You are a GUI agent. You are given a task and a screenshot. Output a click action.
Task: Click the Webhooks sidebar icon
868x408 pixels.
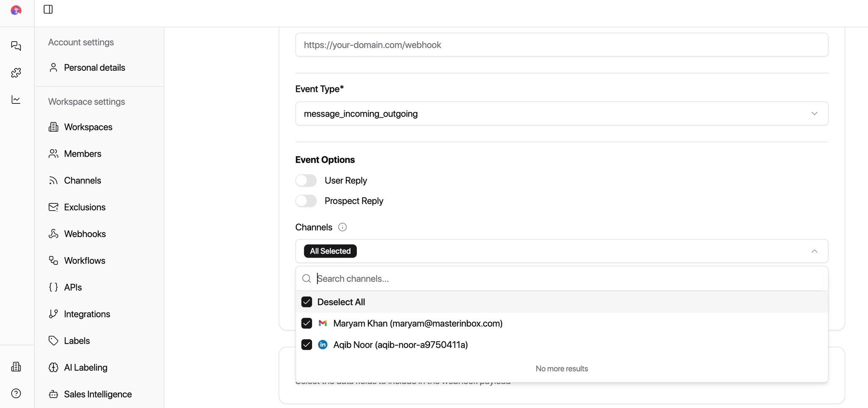coord(53,233)
